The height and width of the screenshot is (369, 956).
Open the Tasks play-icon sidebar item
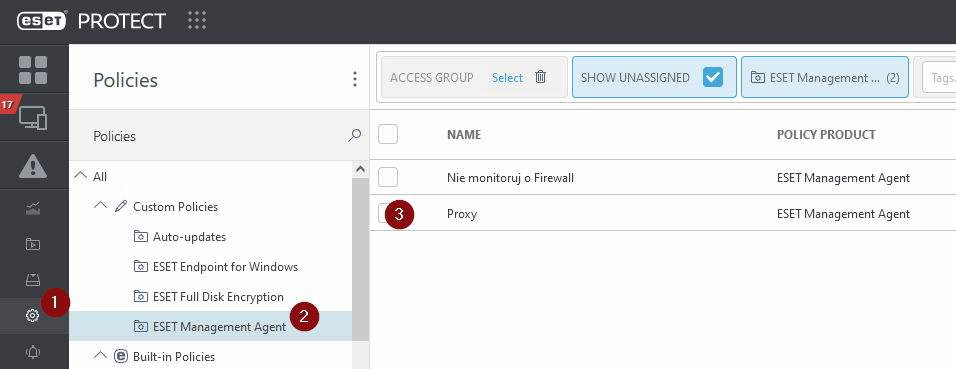click(32, 245)
